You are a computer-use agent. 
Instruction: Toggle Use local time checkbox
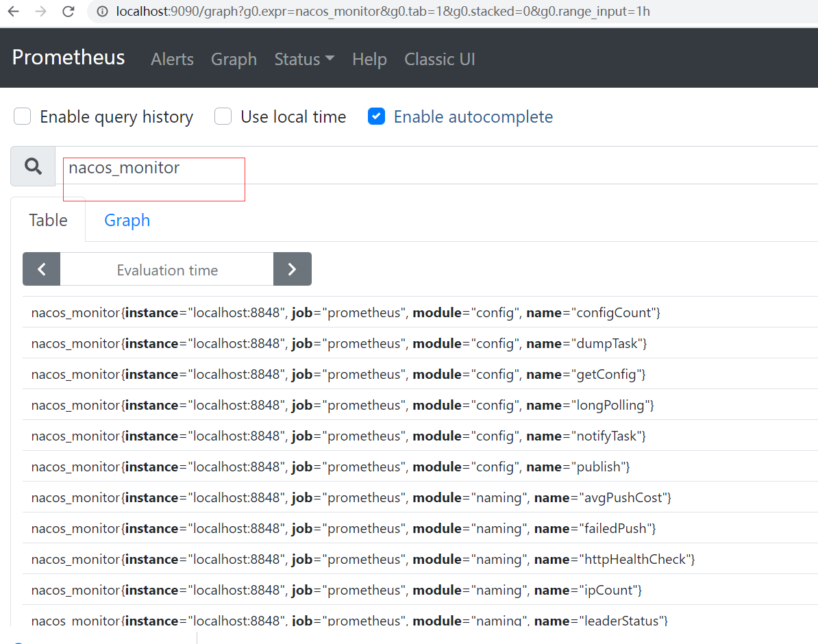click(x=223, y=116)
